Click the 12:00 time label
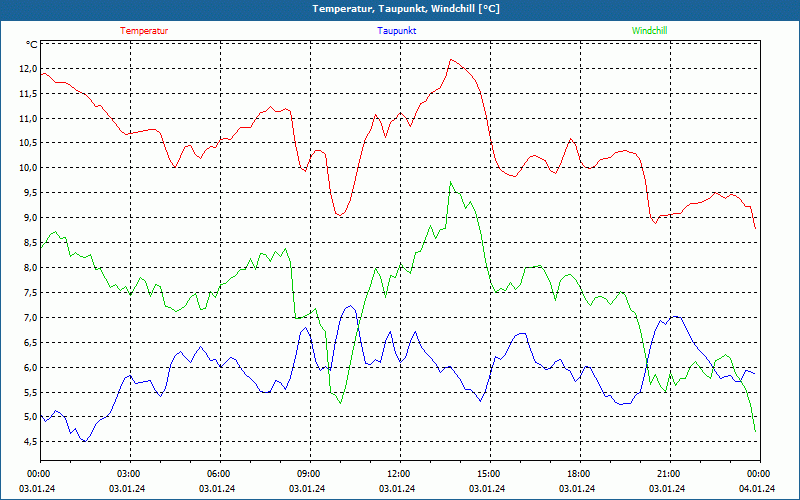 400,473
